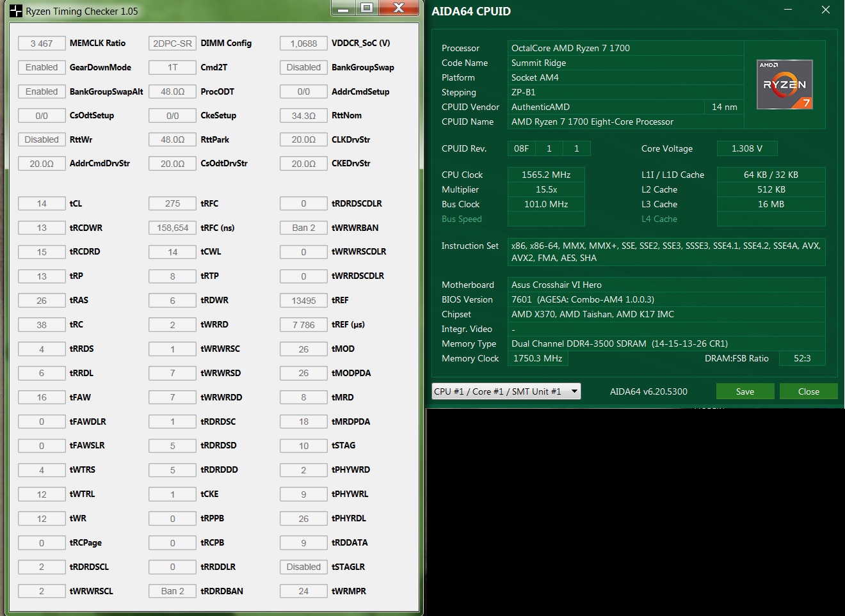Select the tRFC (ns) value 158,654
The width and height of the screenshot is (845, 616).
click(x=172, y=228)
